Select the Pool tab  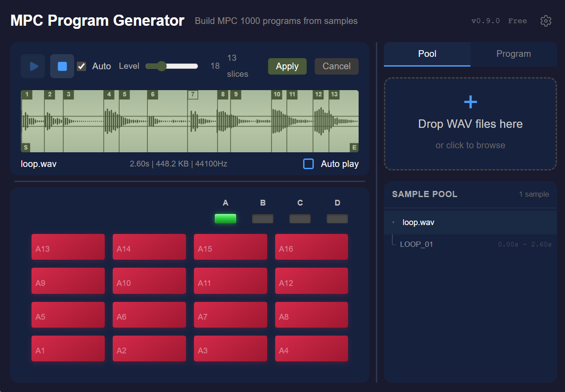click(x=427, y=54)
